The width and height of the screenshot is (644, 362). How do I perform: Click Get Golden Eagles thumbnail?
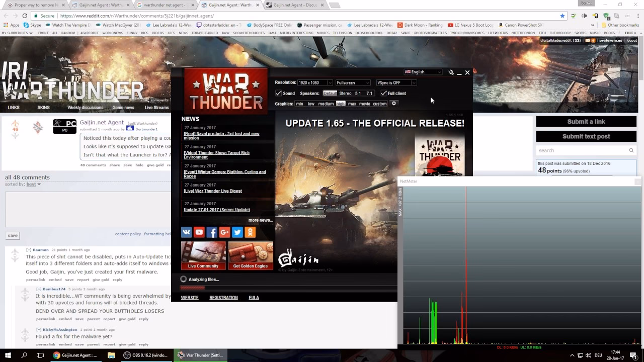pos(251,256)
